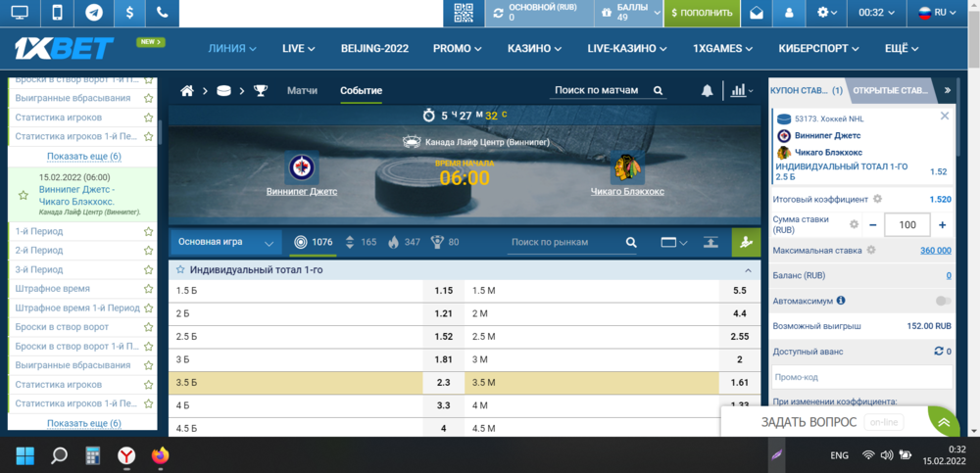Click magnifier in markets search
Screen dimensions: 980x473
pyautogui.click(x=630, y=243)
